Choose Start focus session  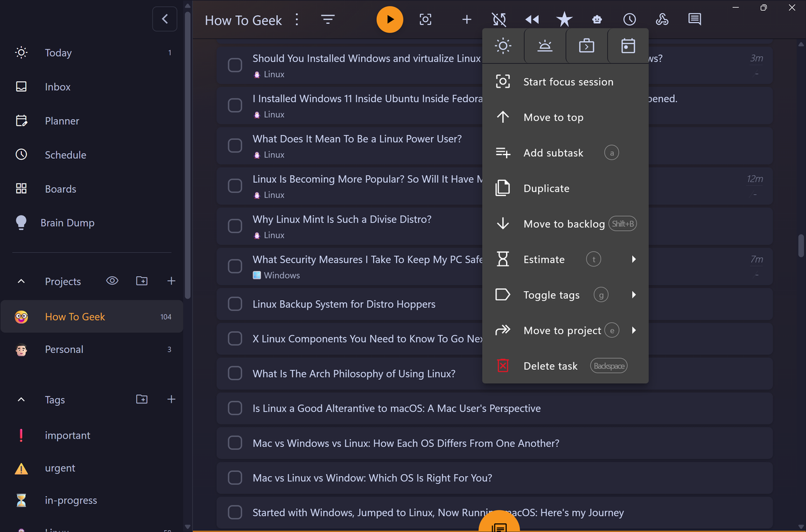(x=565, y=82)
